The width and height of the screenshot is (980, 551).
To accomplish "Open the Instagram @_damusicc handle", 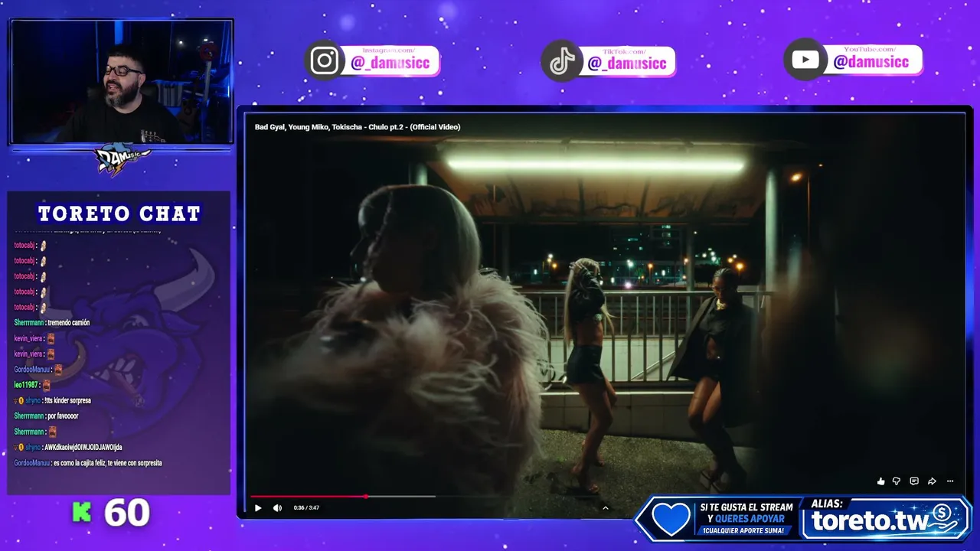I will pos(390,63).
